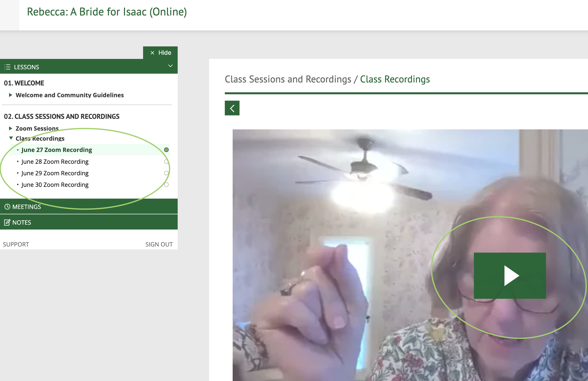Collapse the Lessons panel chevron
The width and height of the screenshot is (588, 381).
coord(170,66)
